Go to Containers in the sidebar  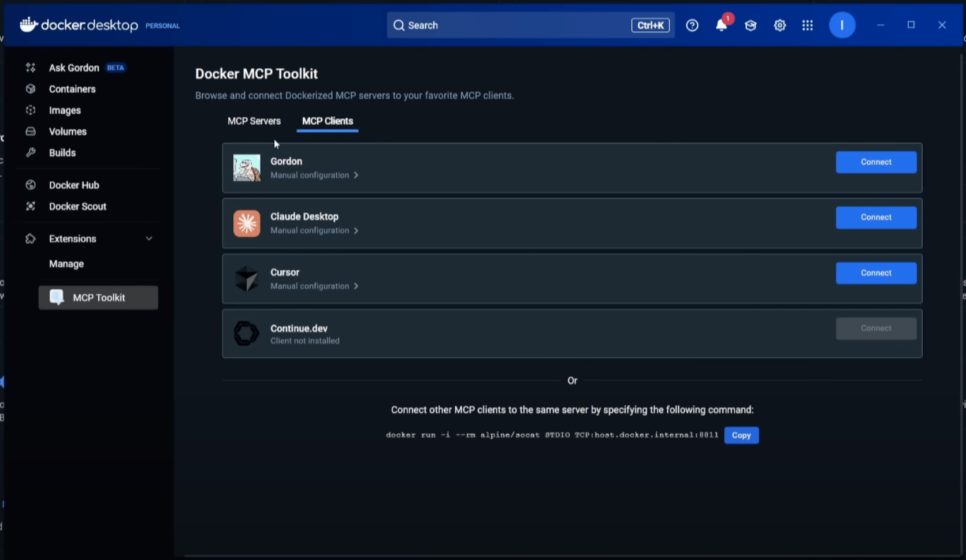tap(72, 89)
